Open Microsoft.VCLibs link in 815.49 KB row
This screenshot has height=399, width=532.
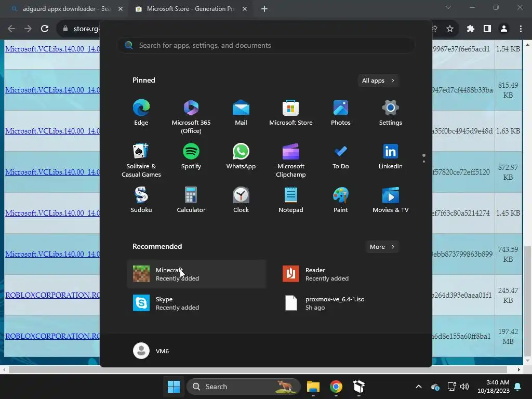tap(52, 90)
